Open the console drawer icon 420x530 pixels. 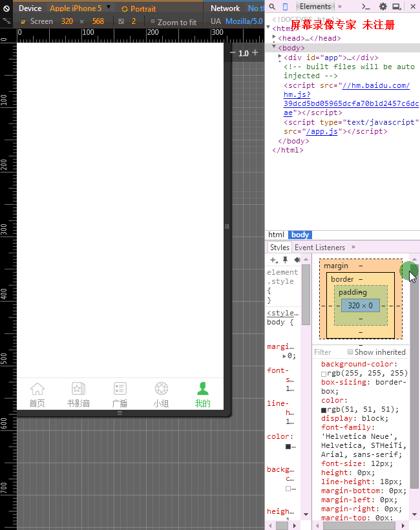366,6
